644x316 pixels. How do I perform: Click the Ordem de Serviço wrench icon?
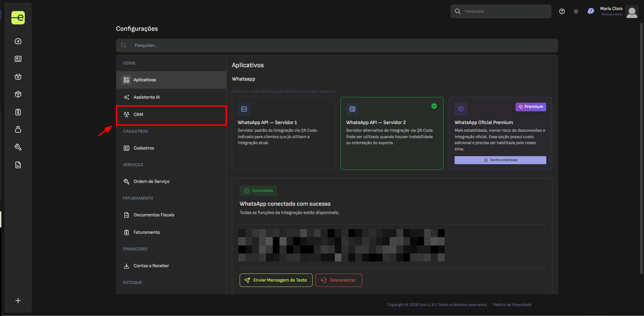(127, 182)
